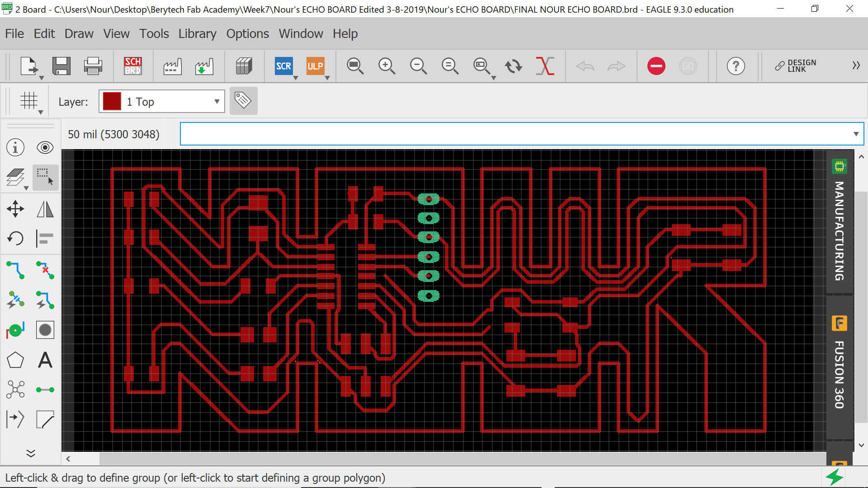Open the ULP user language program icon
This screenshot has width=868, height=488.
click(315, 66)
